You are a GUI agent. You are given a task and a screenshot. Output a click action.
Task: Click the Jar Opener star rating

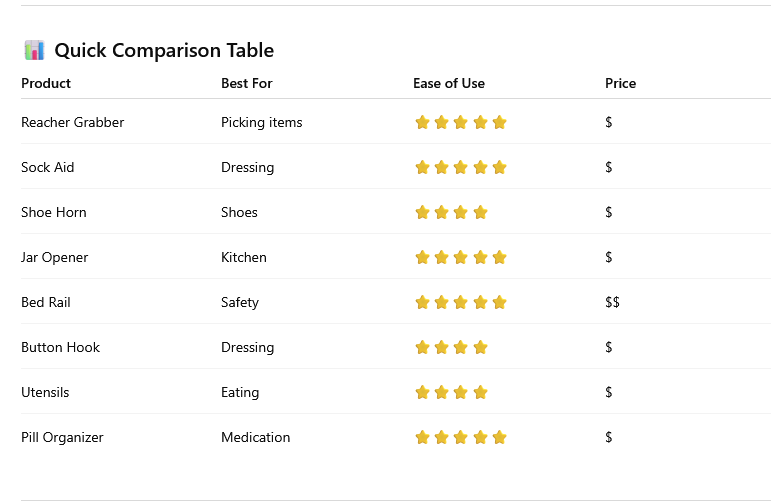coord(461,257)
